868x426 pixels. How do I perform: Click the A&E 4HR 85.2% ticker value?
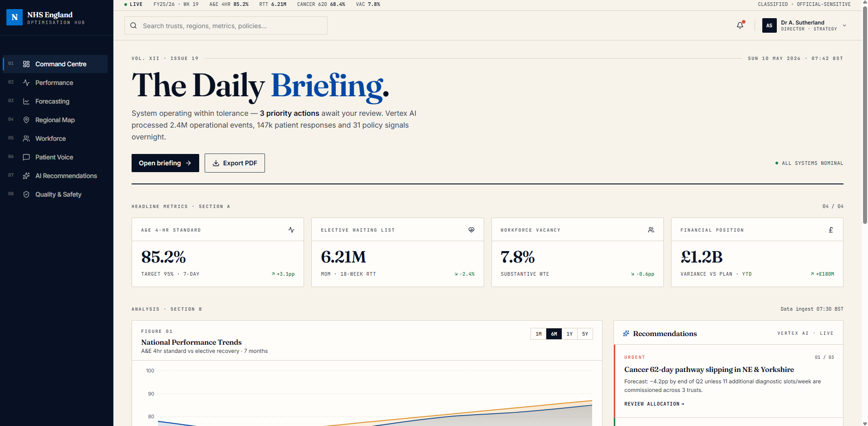[x=229, y=4]
